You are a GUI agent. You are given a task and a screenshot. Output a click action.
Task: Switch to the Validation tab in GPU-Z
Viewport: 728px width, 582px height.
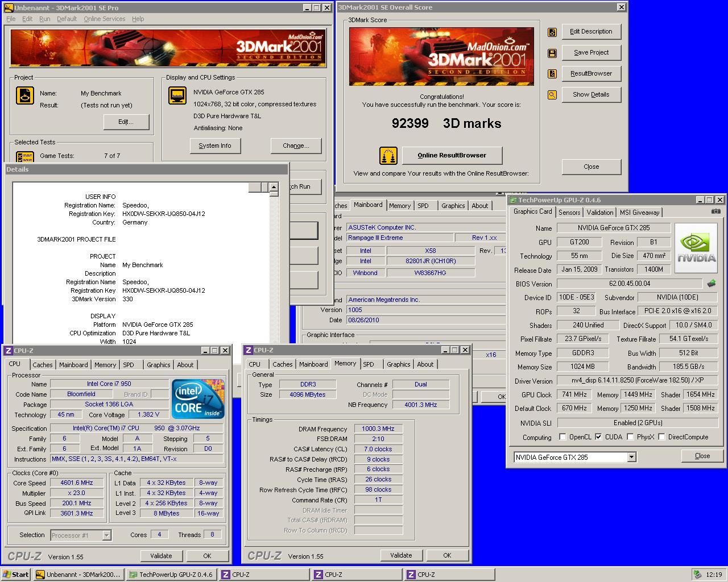[x=600, y=213]
